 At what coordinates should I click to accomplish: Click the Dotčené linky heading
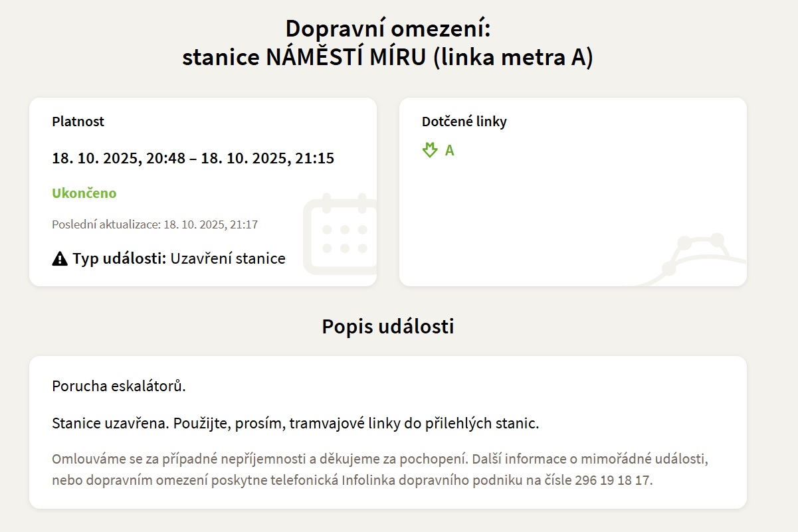tap(464, 122)
